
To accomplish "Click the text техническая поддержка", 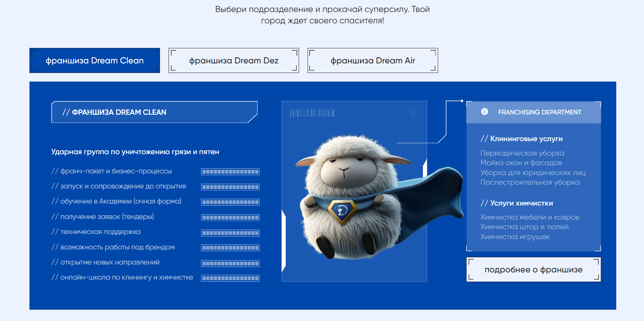I will click(96, 232).
